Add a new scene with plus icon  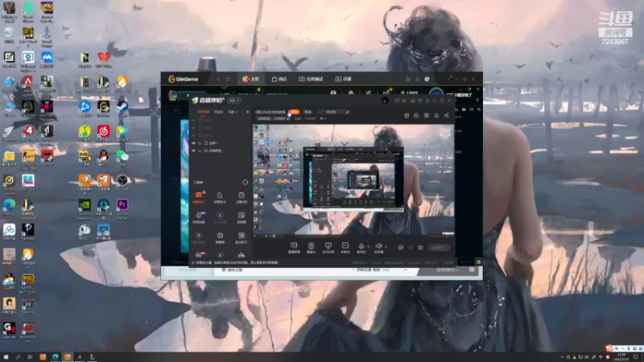(x=247, y=112)
